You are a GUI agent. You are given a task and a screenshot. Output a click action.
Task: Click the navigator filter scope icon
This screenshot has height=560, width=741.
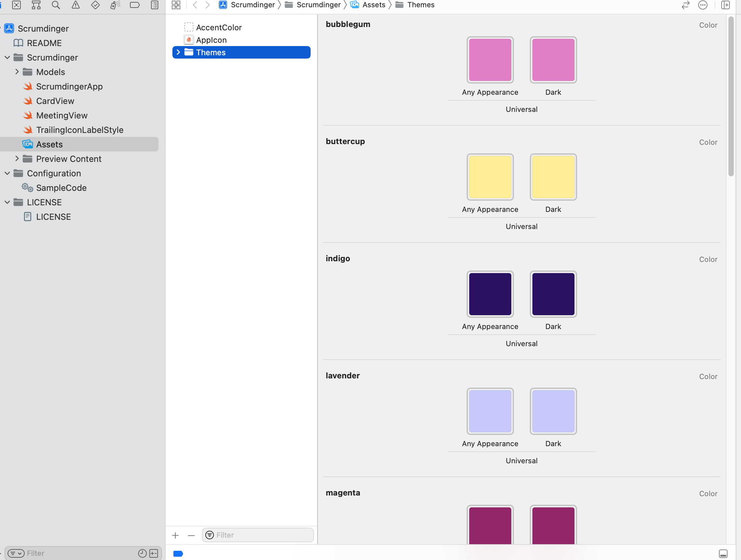16,553
